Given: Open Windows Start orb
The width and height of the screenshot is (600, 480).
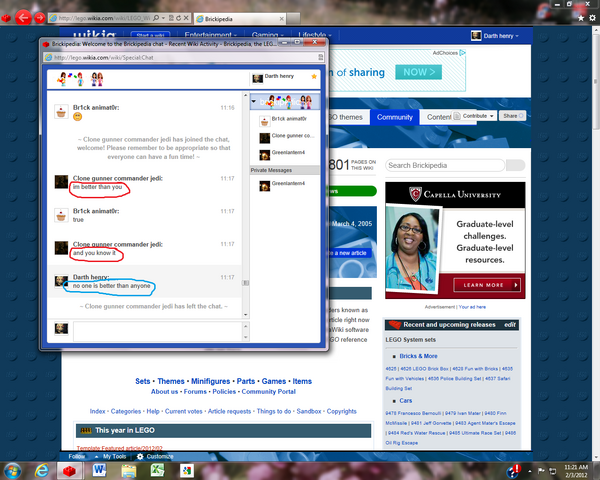Looking at the screenshot, I should (12, 470).
